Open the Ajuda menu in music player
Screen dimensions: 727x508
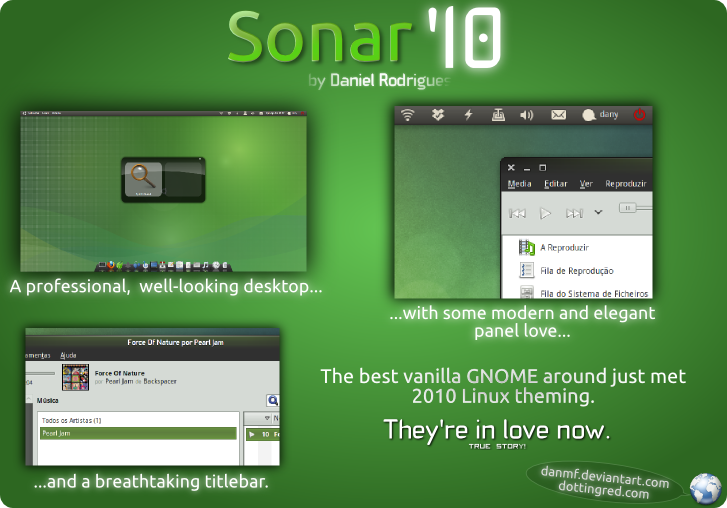coord(68,355)
